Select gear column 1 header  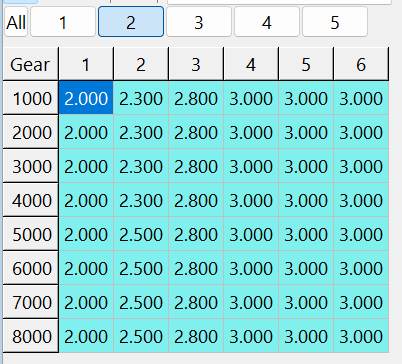click(86, 64)
